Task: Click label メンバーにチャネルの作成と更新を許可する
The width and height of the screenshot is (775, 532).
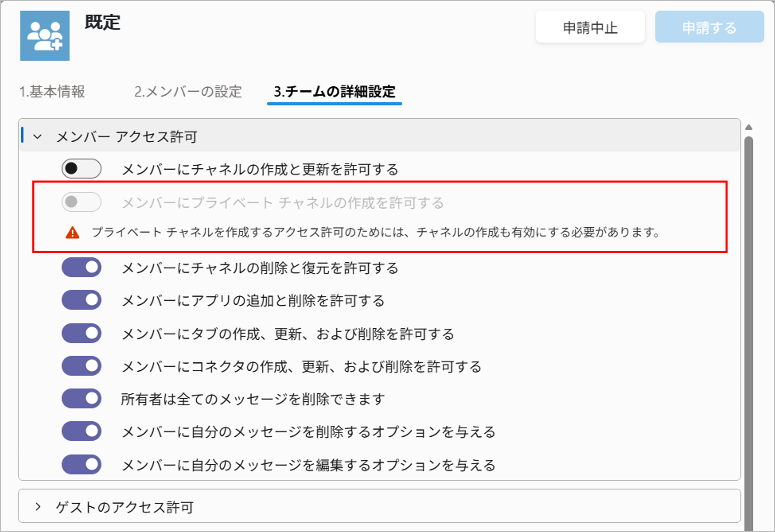Action: [x=260, y=169]
